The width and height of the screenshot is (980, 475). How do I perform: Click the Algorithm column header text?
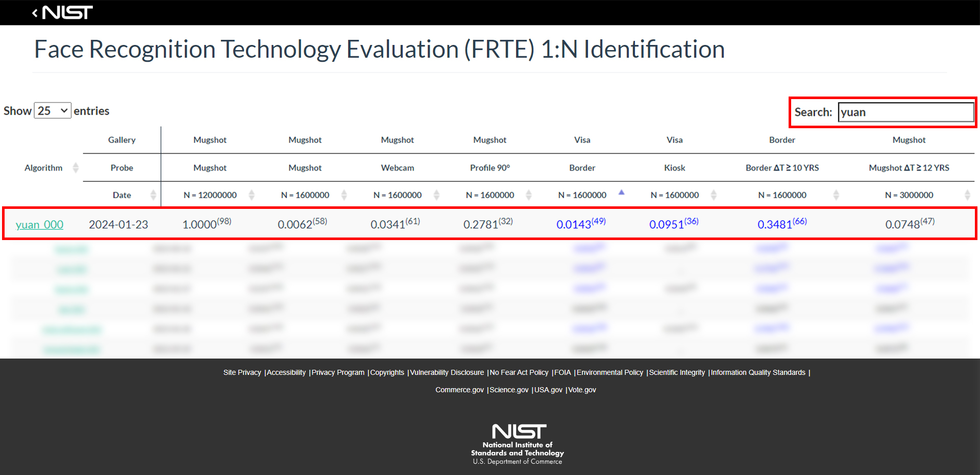(43, 168)
